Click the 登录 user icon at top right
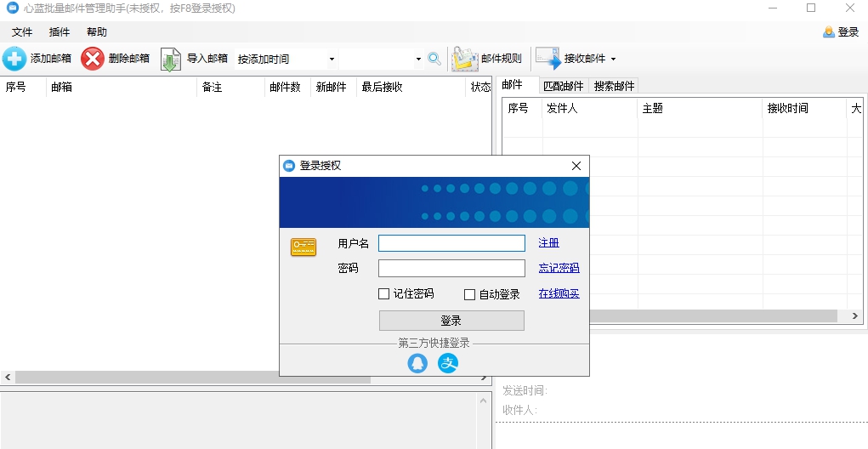The height and width of the screenshot is (449, 868). [x=829, y=32]
